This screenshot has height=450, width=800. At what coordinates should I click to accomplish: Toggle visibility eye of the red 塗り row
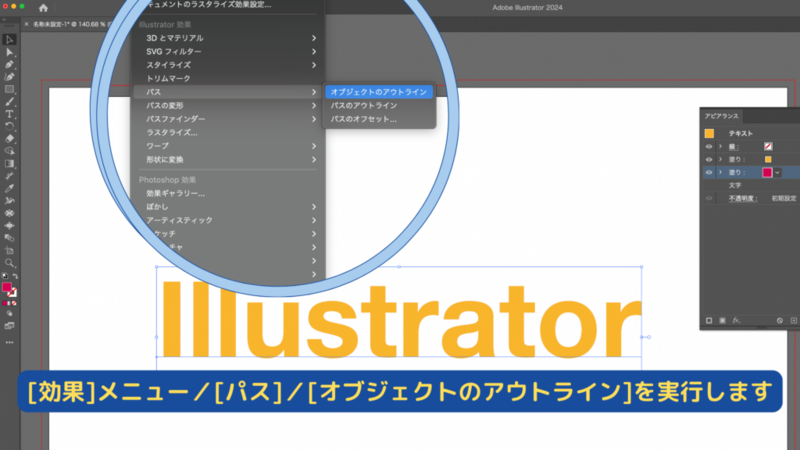click(x=709, y=172)
